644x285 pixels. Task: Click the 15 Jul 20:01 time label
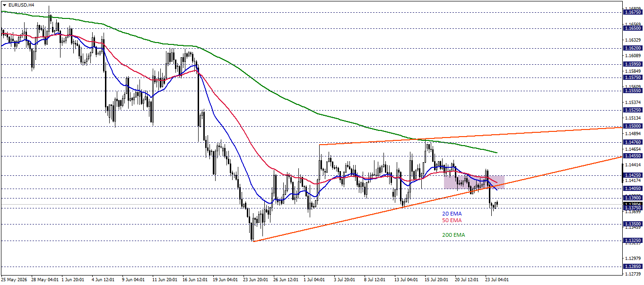[436, 280]
